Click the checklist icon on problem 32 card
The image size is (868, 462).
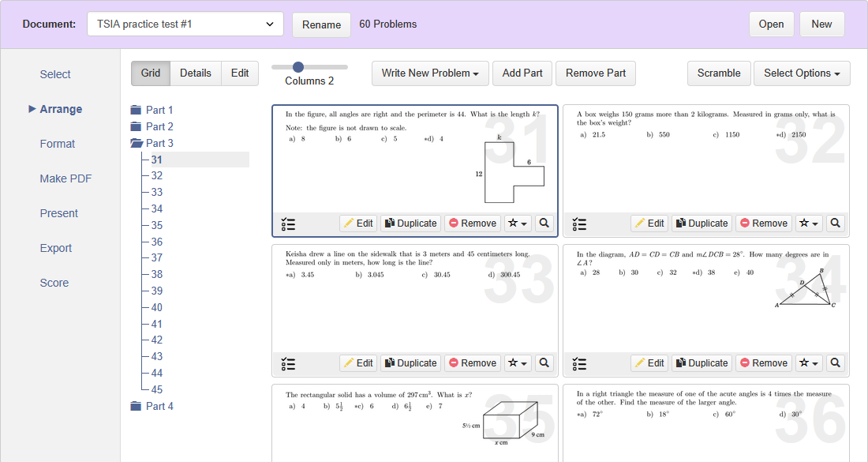pyautogui.click(x=579, y=223)
